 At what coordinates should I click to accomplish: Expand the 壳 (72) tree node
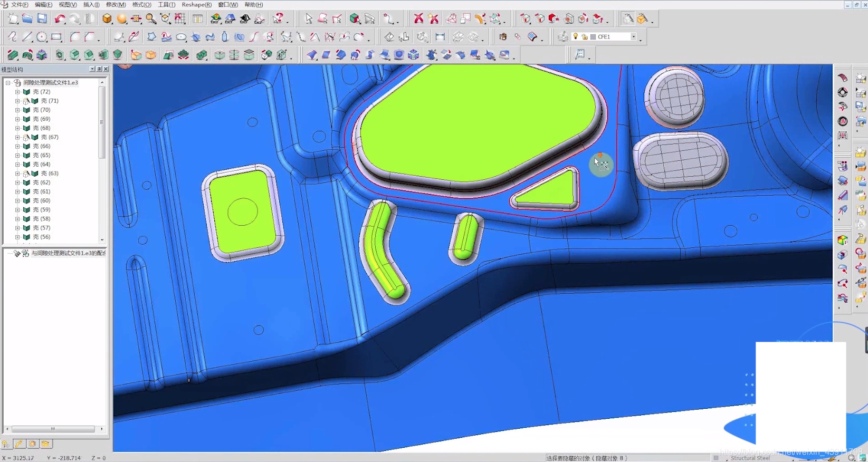click(17, 92)
